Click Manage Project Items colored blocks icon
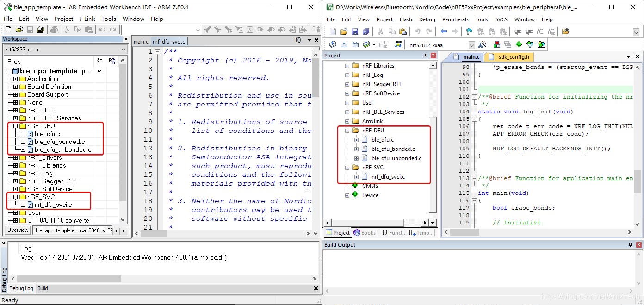 (496, 44)
